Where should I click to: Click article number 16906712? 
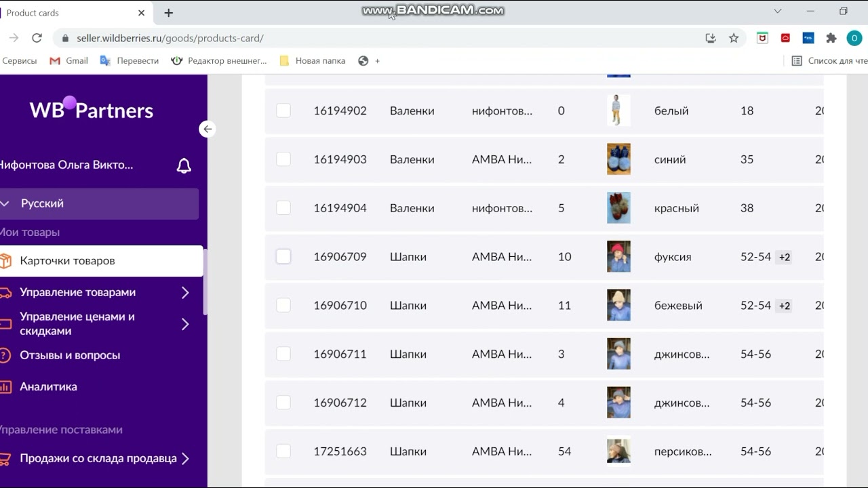pos(340,403)
